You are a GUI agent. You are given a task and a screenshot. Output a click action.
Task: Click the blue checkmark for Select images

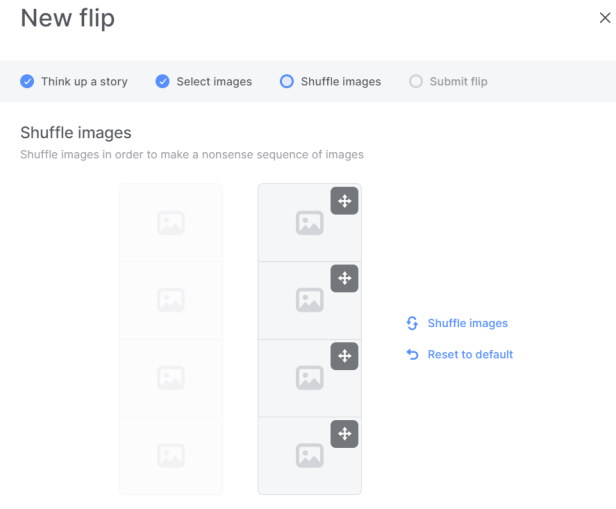pyautogui.click(x=162, y=81)
